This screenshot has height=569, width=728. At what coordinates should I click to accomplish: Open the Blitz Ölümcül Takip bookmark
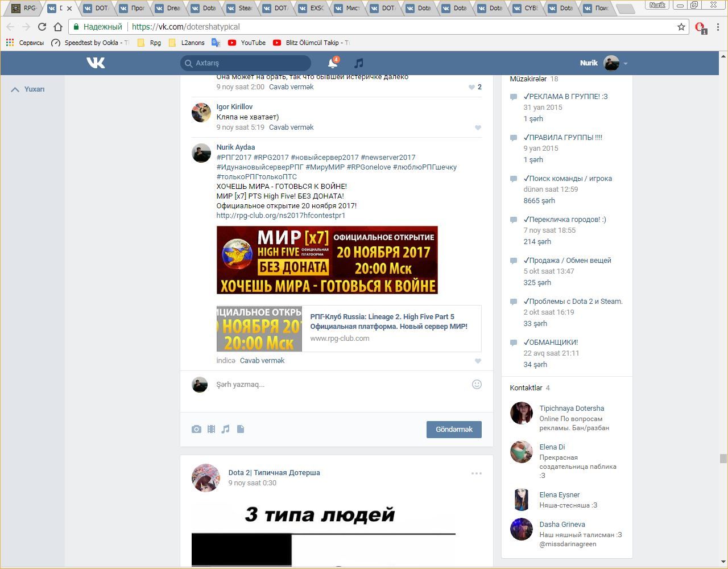pyautogui.click(x=311, y=43)
